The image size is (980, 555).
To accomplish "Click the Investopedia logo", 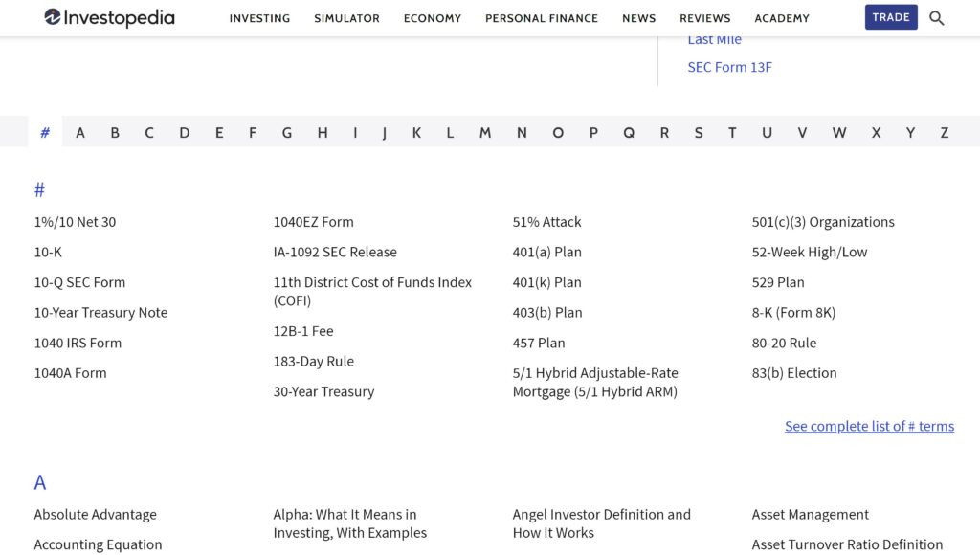I will tap(108, 17).
